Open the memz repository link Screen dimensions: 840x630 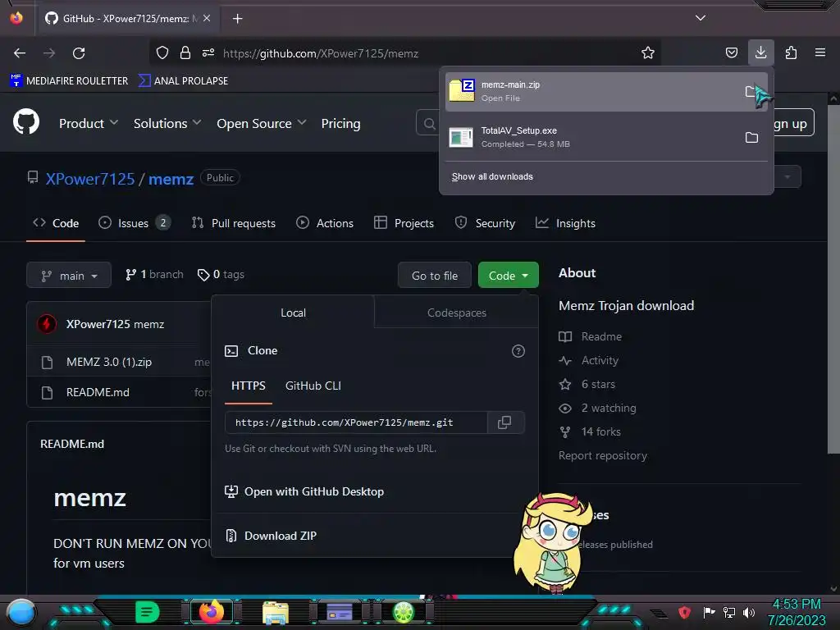(x=171, y=179)
